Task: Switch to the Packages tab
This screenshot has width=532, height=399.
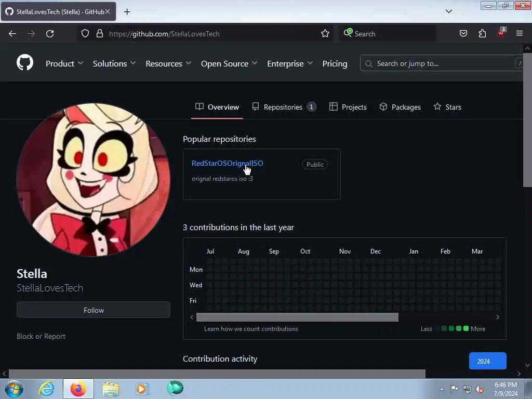Action: click(x=401, y=107)
